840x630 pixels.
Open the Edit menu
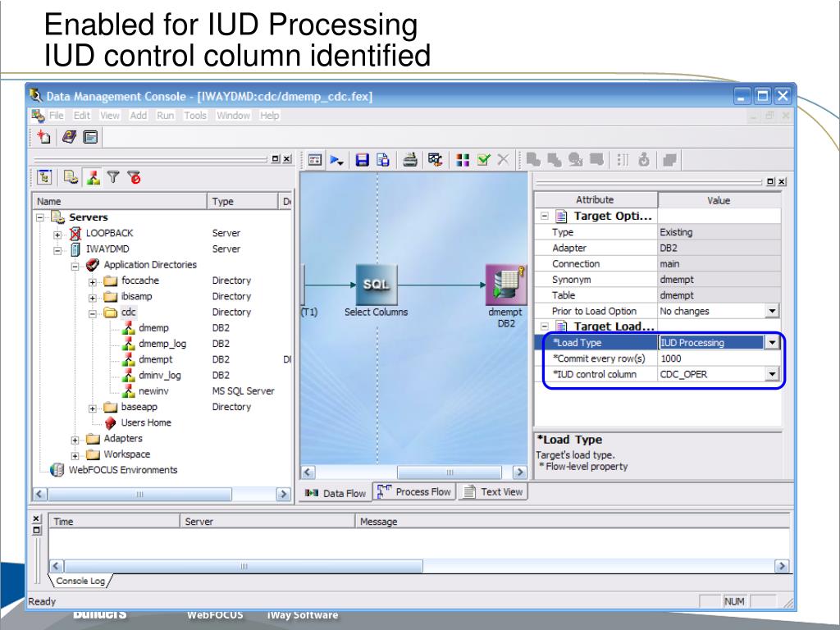tap(82, 116)
